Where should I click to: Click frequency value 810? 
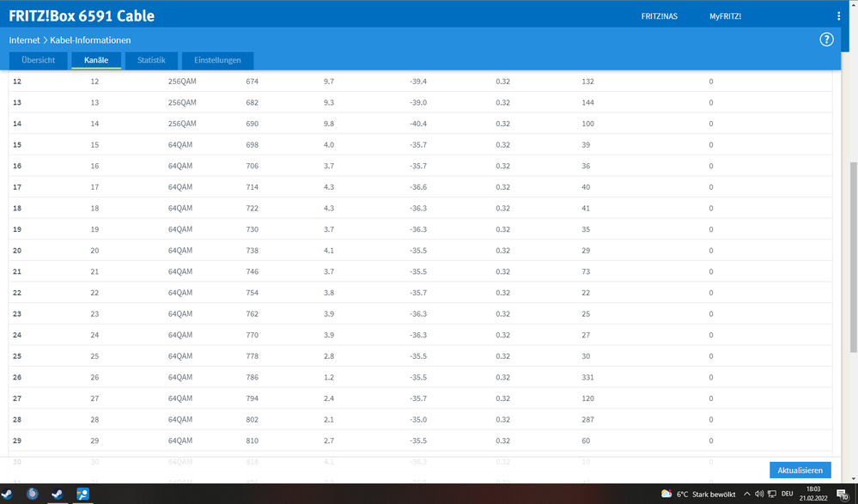tap(253, 440)
